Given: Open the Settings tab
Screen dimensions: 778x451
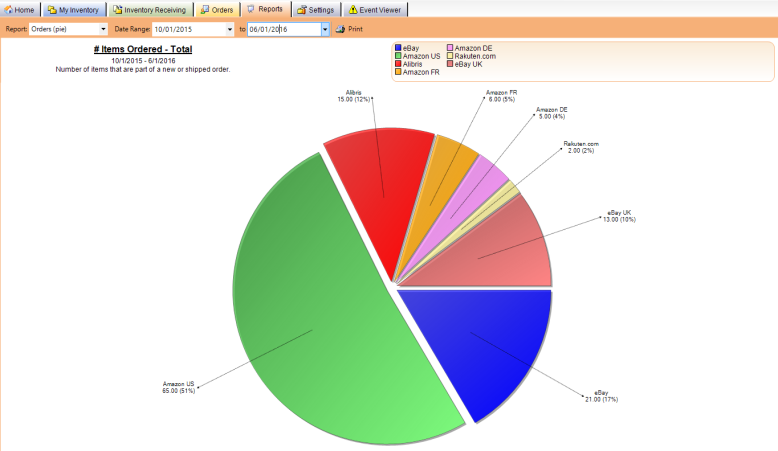Looking at the screenshot, I should coord(314,9).
